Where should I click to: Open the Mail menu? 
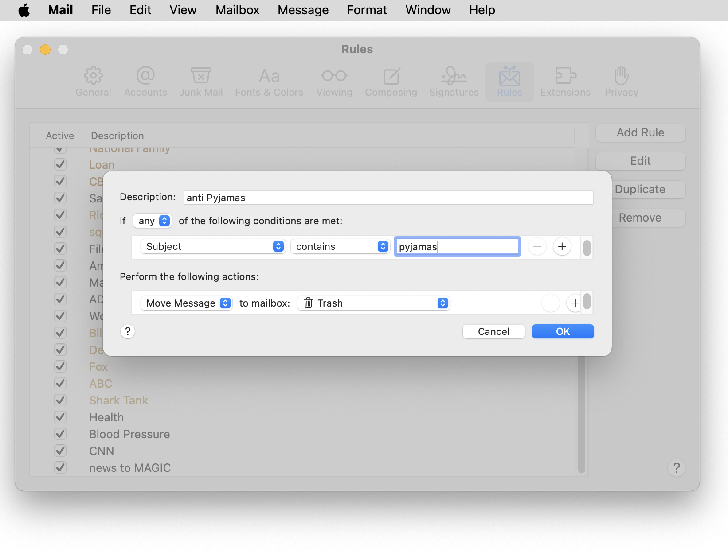(x=61, y=10)
